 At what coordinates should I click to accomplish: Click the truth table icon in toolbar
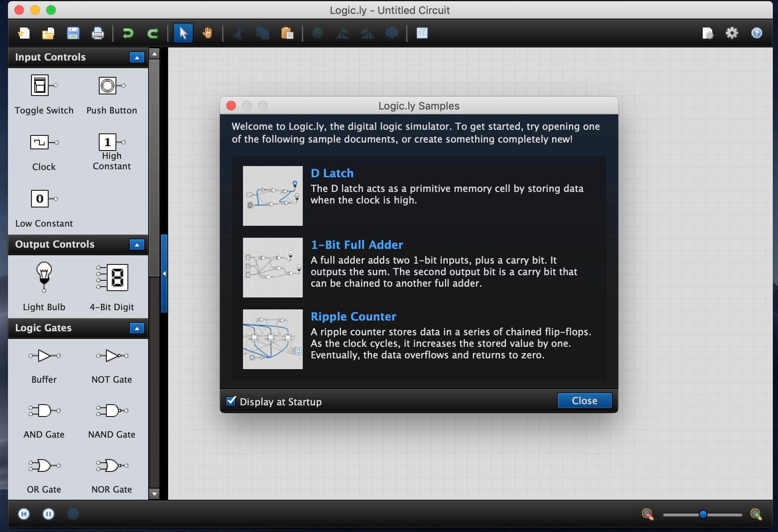422,33
